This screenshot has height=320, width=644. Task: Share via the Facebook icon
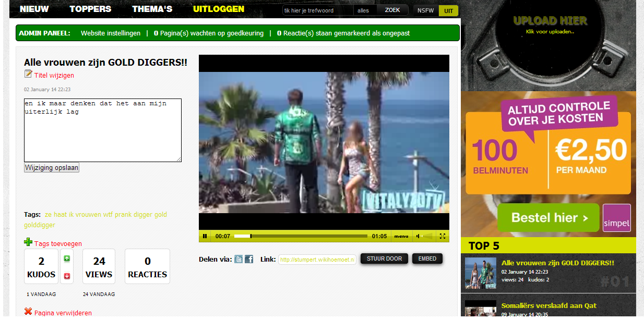[x=249, y=259]
